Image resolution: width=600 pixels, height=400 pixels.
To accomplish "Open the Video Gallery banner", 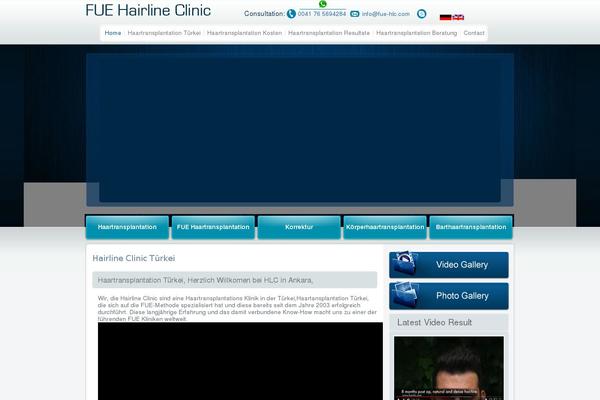I will pyautogui.click(x=449, y=265).
